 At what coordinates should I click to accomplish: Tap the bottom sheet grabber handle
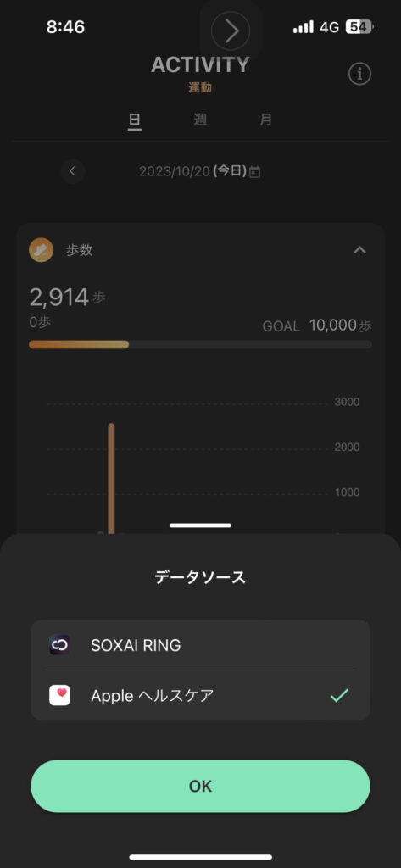[200, 526]
